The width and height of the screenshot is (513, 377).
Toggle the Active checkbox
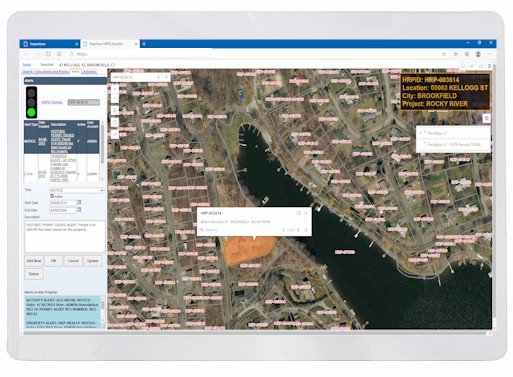pyautogui.click(x=52, y=196)
